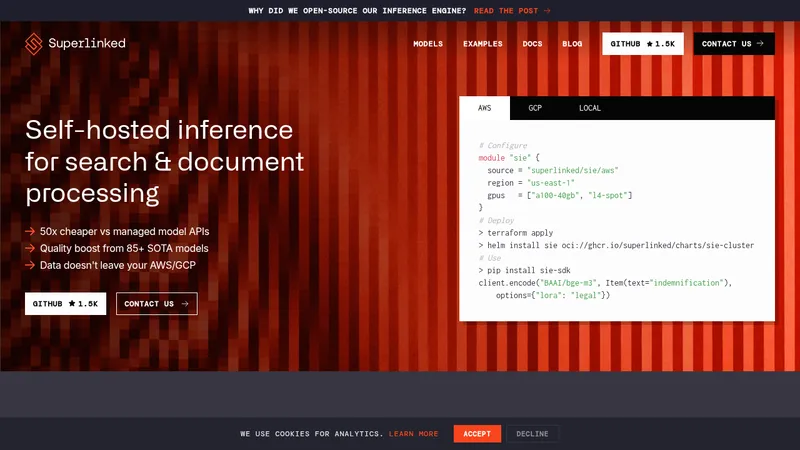800x450 pixels.
Task: Click the 'superlinked/sie/aws' source string
Action: (572, 170)
